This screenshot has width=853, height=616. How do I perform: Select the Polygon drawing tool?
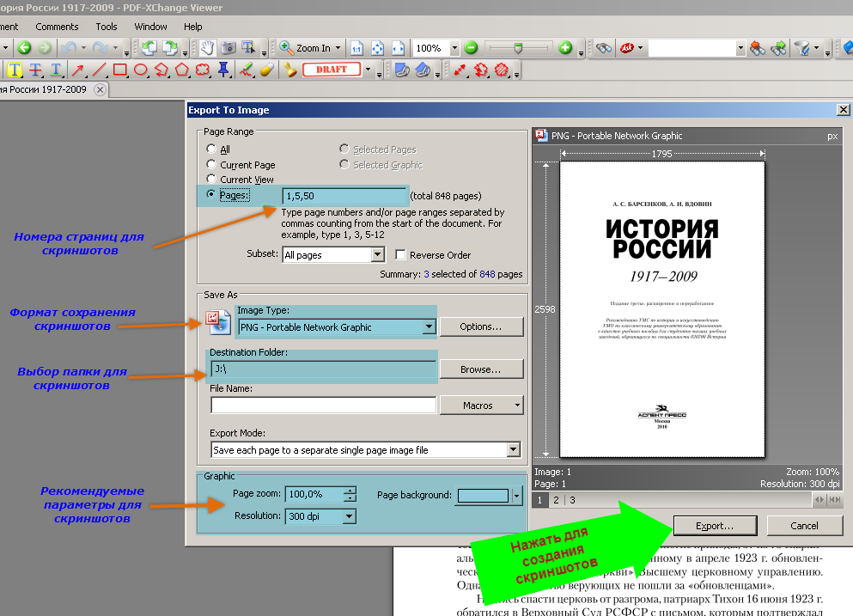182,70
